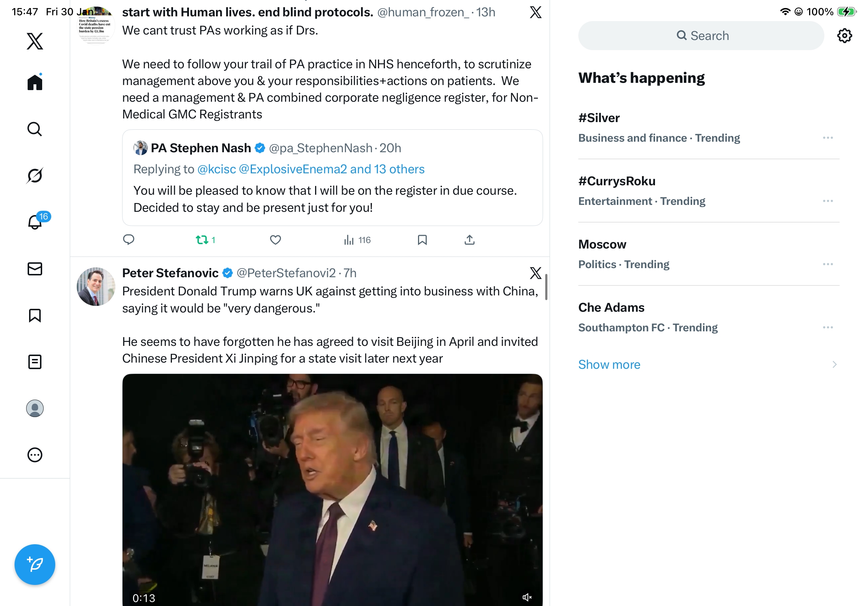This screenshot has height=606, width=868.
Task: Toggle the retweet on the PA post
Action: (x=202, y=240)
